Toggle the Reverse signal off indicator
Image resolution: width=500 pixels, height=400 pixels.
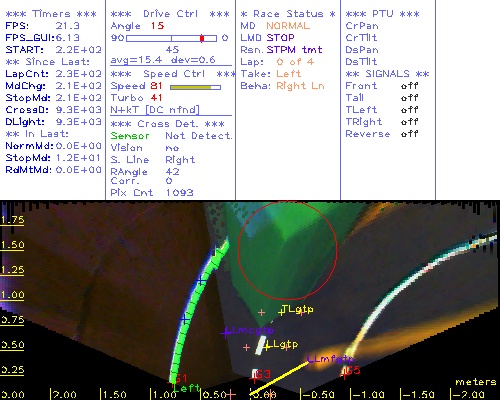click(x=409, y=134)
